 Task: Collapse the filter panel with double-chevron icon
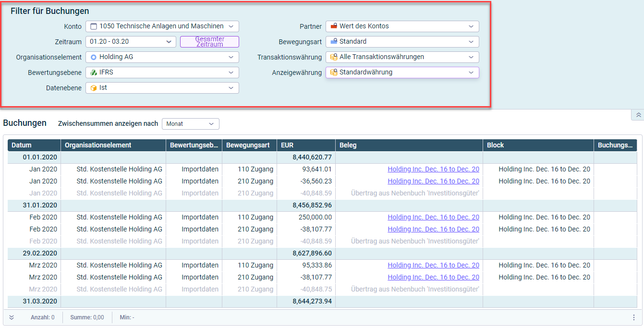tap(638, 115)
